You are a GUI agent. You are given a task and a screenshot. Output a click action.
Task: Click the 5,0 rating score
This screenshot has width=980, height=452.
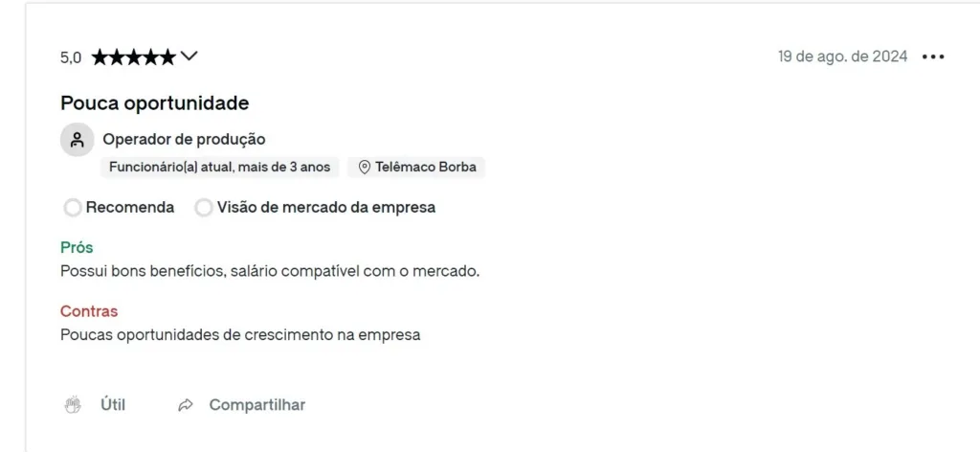tap(71, 57)
